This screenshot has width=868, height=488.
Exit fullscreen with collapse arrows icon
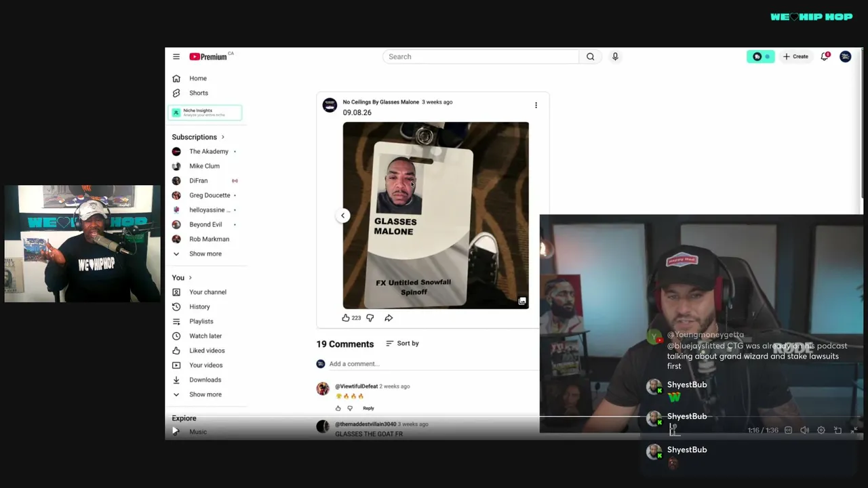(854, 430)
